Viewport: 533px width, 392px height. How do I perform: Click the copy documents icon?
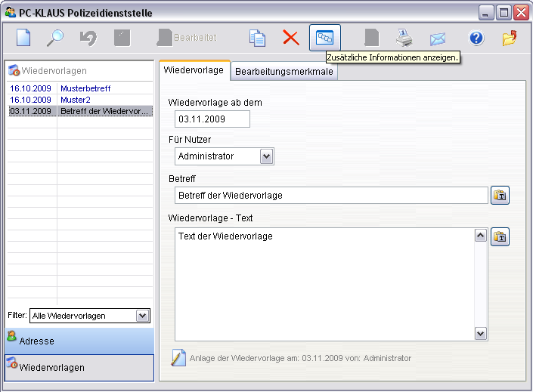[258, 38]
